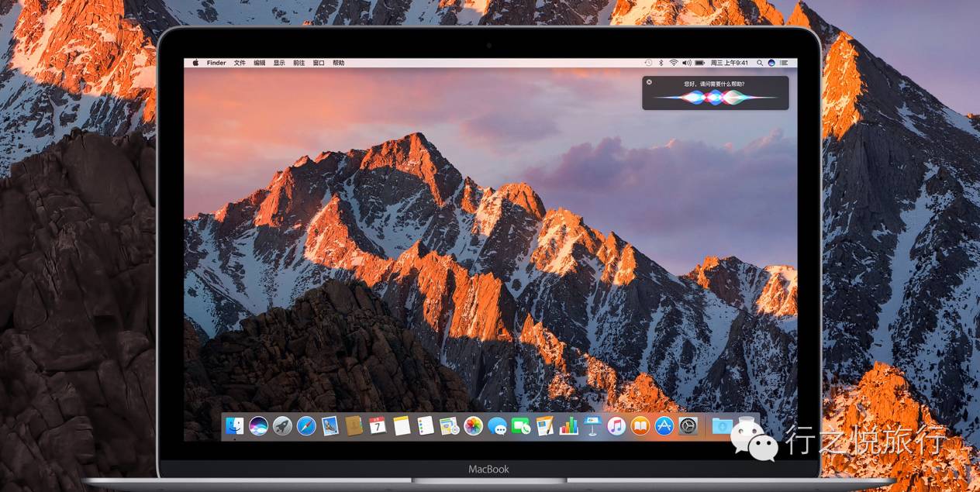Toggle Bluetooth menu bar icon
Image resolution: width=980 pixels, height=492 pixels.
tap(661, 63)
